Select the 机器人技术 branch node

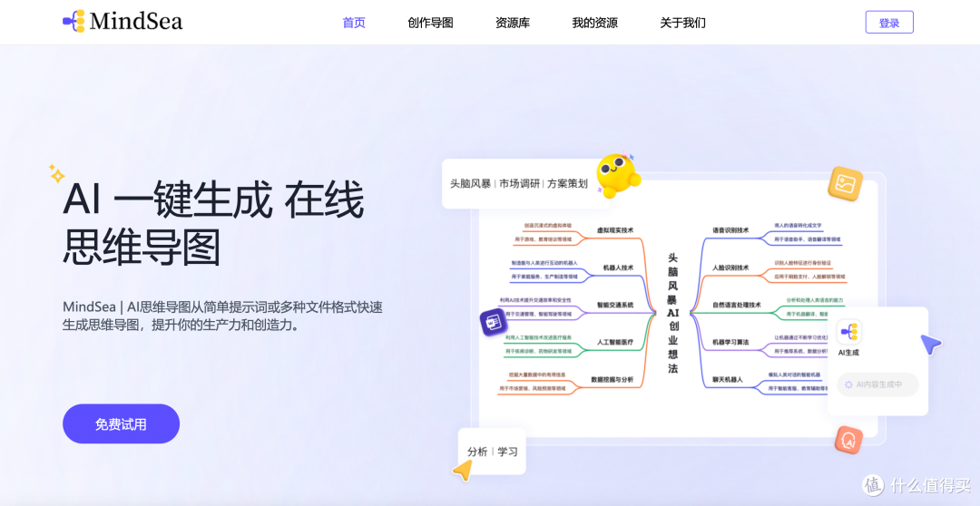[x=618, y=268]
